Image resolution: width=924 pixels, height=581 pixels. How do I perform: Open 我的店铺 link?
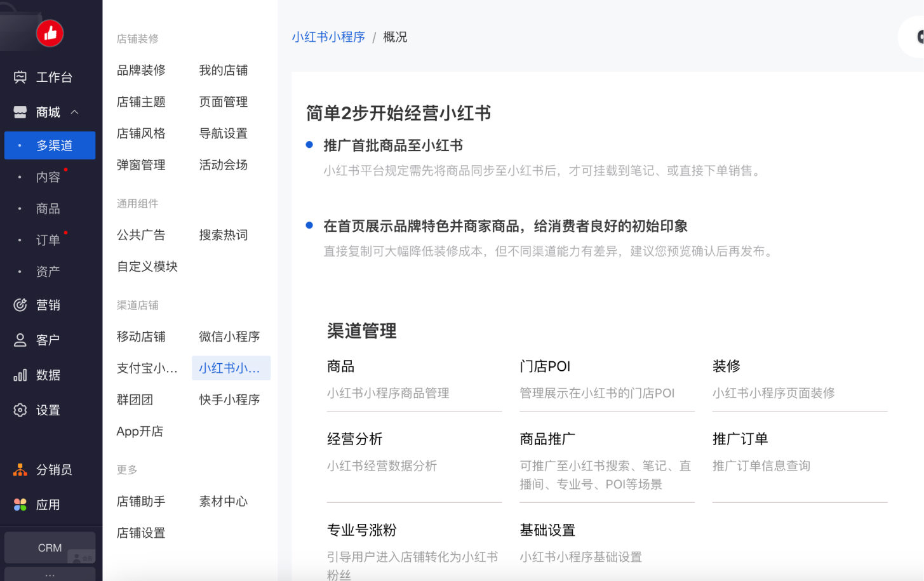pyautogui.click(x=224, y=70)
